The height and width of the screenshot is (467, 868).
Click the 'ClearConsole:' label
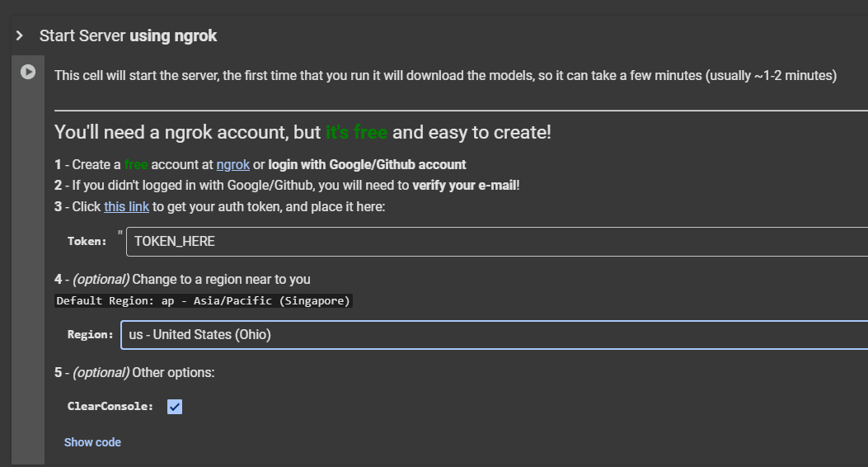(x=110, y=407)
